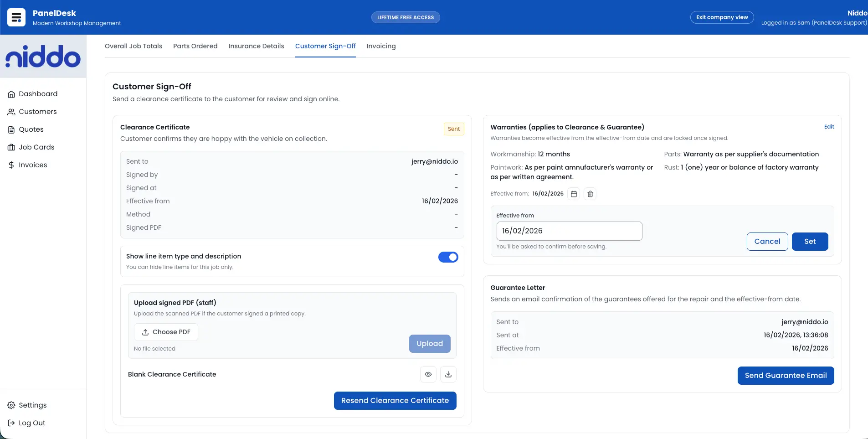Log out using sidebar link

tap(32, 423)
